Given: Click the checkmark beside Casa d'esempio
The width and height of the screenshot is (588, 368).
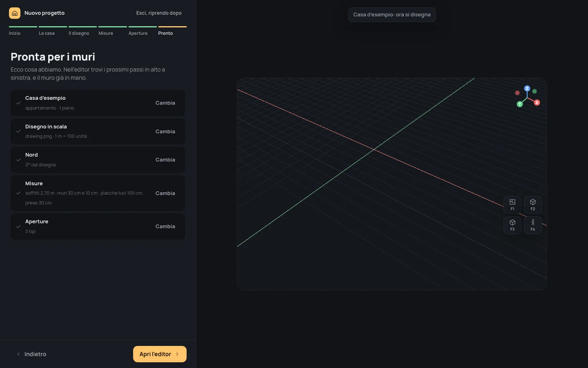Looking at the screenshot, I should [x=18, y=103].
